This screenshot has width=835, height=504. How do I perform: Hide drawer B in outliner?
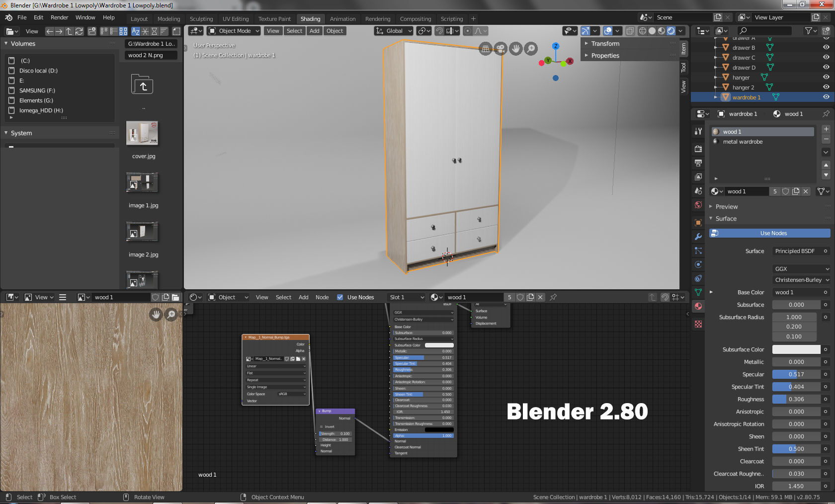(x=826, y=48)
